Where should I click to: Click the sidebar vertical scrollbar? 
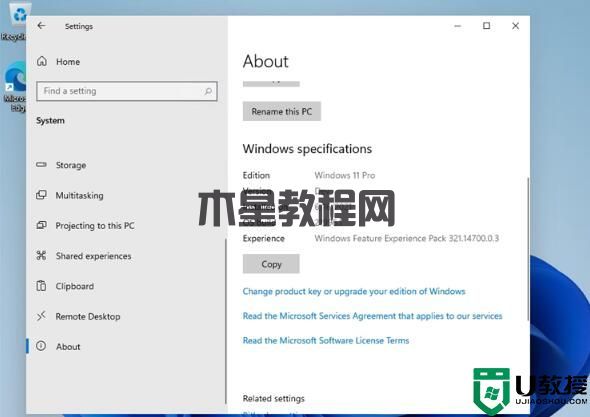[226, 321]
